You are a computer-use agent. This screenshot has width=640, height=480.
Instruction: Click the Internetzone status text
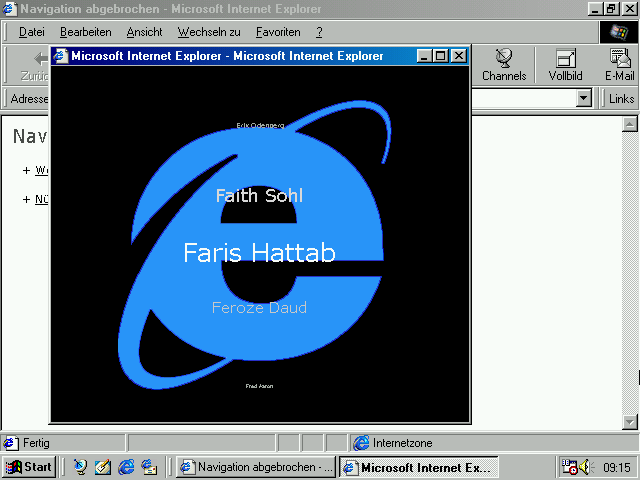[x=402, y=443]
